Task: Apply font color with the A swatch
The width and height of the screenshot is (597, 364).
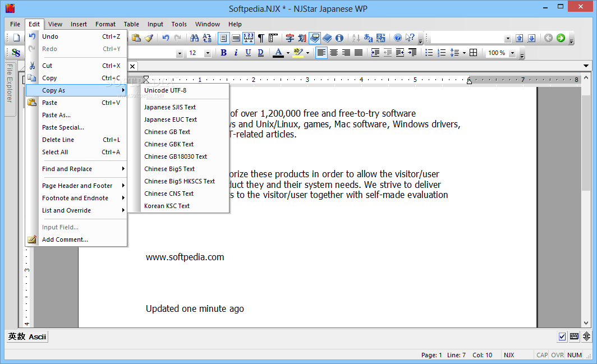Action: (278, 53)
